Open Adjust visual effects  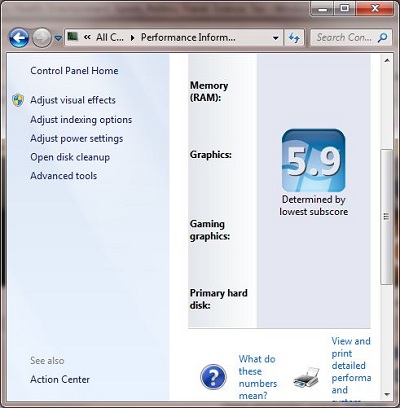click(x=73, y=100)
